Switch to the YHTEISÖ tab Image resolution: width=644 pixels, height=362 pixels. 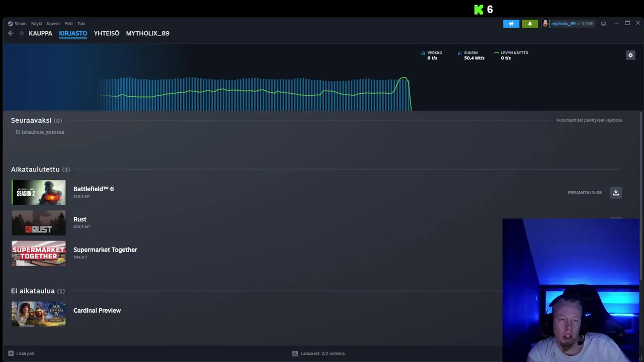[107, 33]
